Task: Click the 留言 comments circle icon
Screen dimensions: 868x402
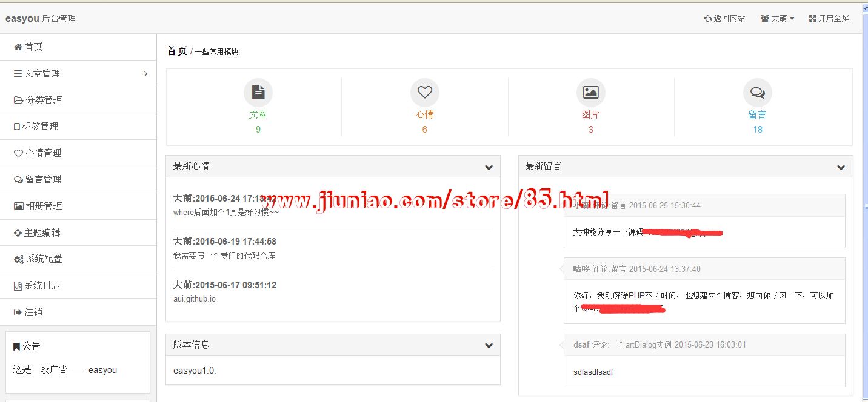Action: coord(758,93)
